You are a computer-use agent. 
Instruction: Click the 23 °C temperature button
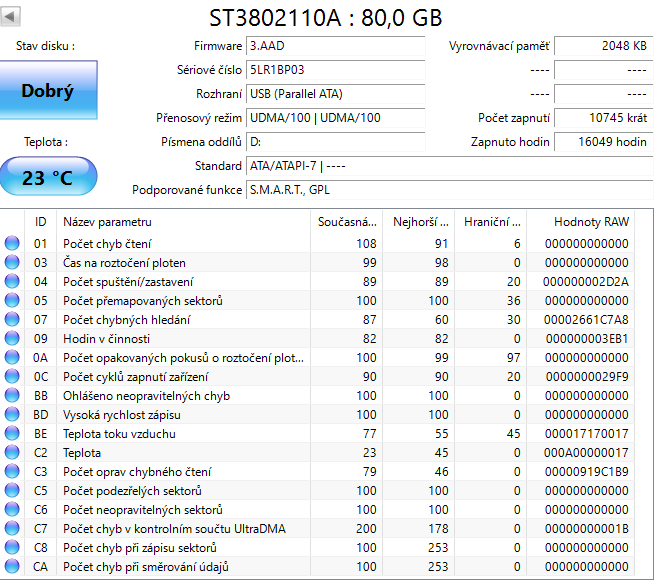(48, 177)
